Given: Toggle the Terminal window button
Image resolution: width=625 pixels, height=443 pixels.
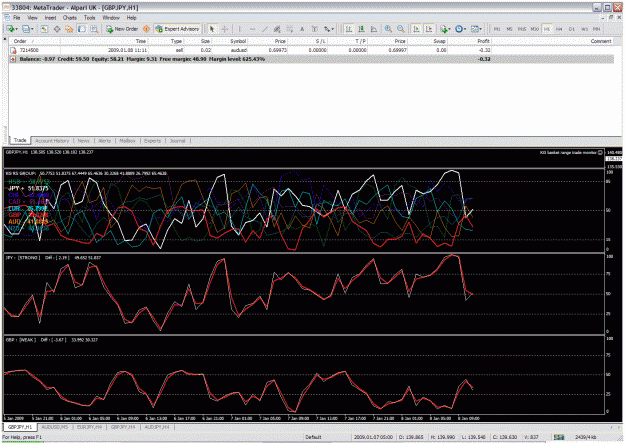Looking at the screenshot, I should click(82, 29).
